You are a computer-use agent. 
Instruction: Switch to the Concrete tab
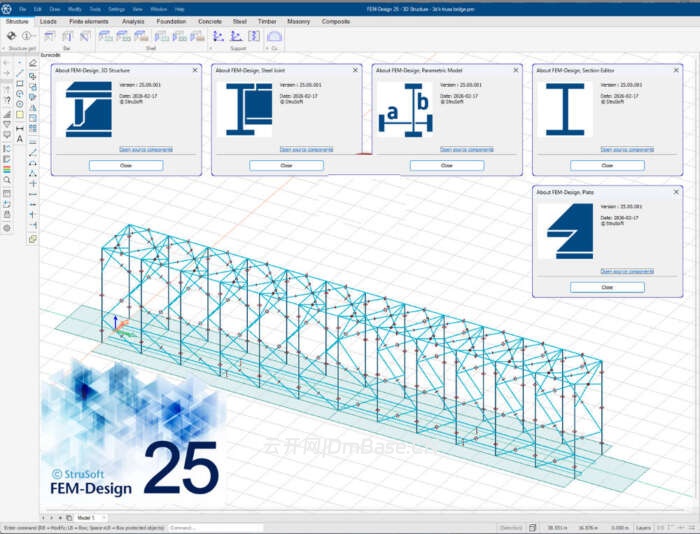(x=210, y=21)
